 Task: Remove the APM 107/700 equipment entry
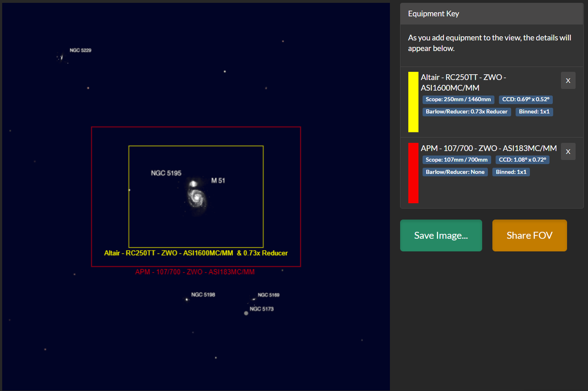pyautogui.click(x=568, y=152)
